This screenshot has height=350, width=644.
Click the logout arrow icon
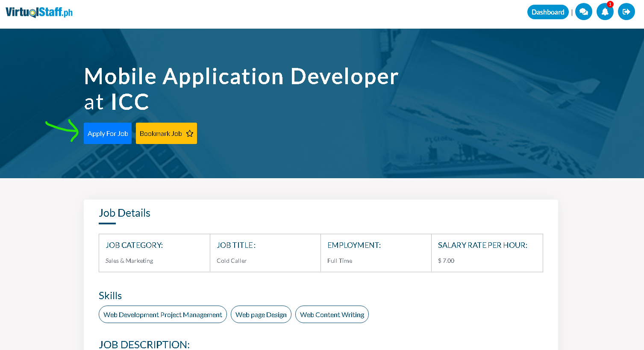click(626, 12)
